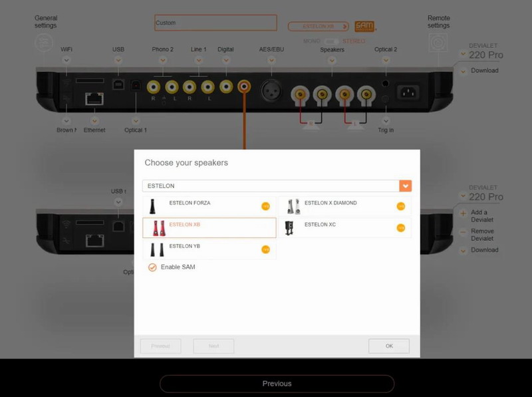Click the orange SAM logo badge
Viewport: 532px width, 397px height.
point(364,26)
